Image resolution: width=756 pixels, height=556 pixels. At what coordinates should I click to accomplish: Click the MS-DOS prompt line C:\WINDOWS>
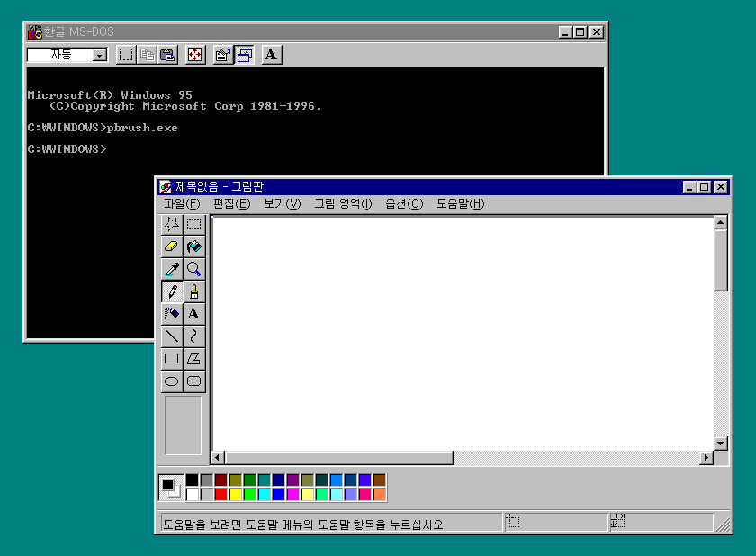coord(67,149)
